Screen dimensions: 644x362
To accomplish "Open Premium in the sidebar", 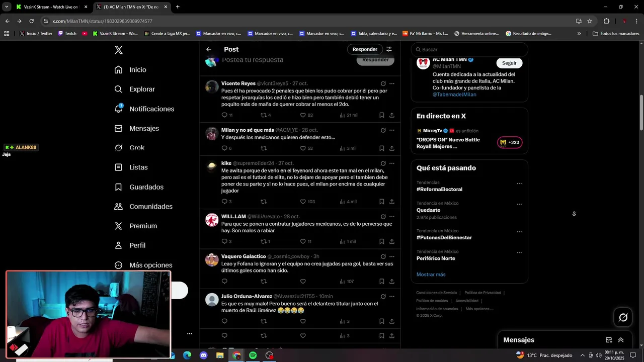I will tap(135, 226).
